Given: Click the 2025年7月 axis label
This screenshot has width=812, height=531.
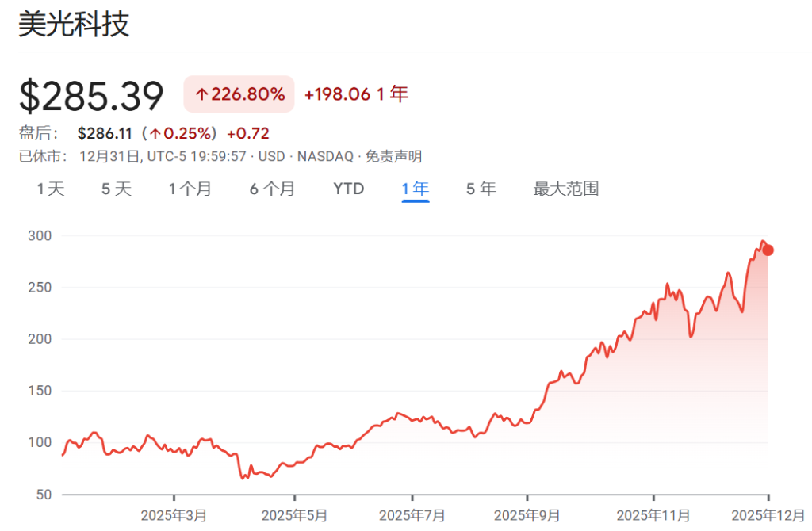Looking at the screenshot, I should (x=412, y=514).
